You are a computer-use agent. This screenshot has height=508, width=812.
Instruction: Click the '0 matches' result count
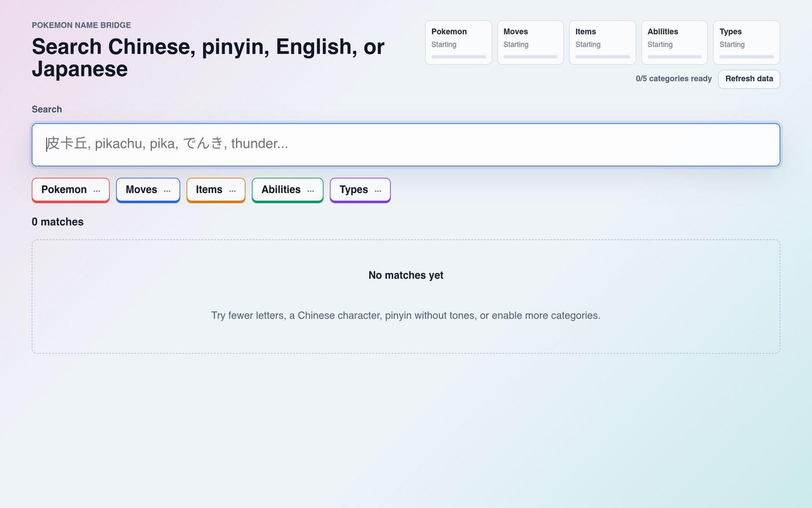point(57,222)
